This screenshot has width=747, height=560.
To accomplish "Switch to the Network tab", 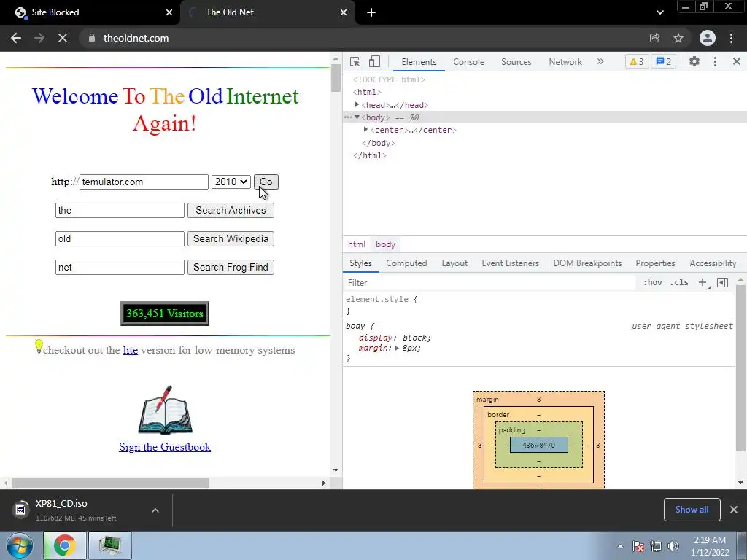I will pos(565,62).
